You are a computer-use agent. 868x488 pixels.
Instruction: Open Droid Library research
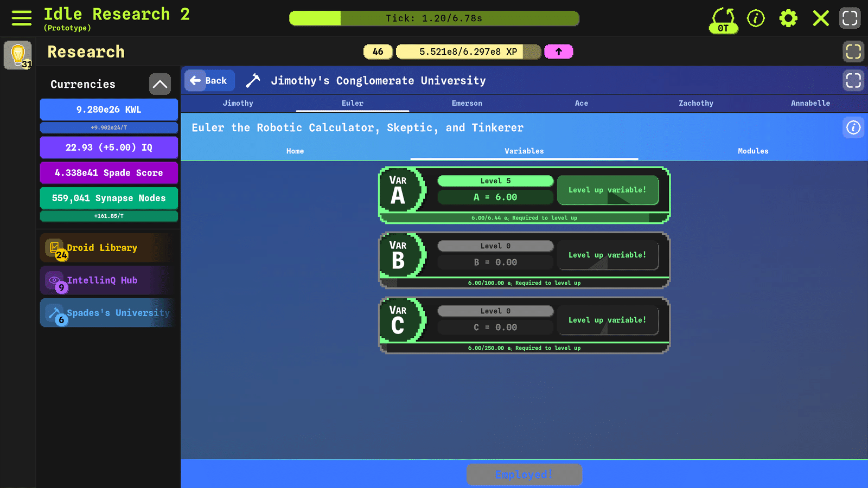click(x=108, y=248)
